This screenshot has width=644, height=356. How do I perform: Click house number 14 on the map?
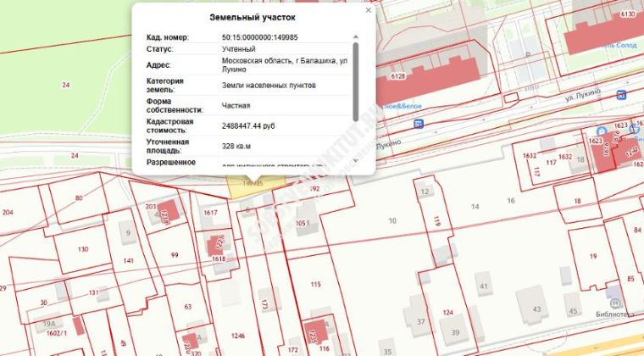click(475, 207)
